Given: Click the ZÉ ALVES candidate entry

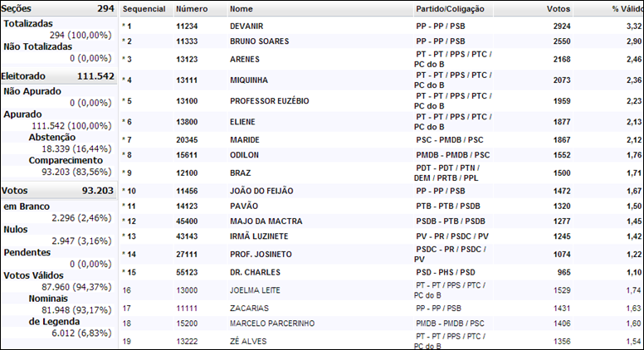Looking at the screenshot, I should (248, 342).
